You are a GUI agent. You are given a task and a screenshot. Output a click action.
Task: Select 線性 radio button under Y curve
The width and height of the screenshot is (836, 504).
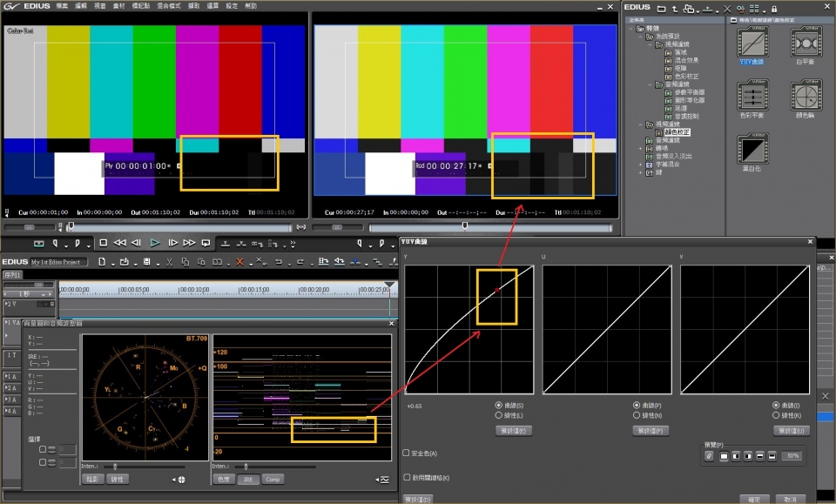(x=497, y=415)
